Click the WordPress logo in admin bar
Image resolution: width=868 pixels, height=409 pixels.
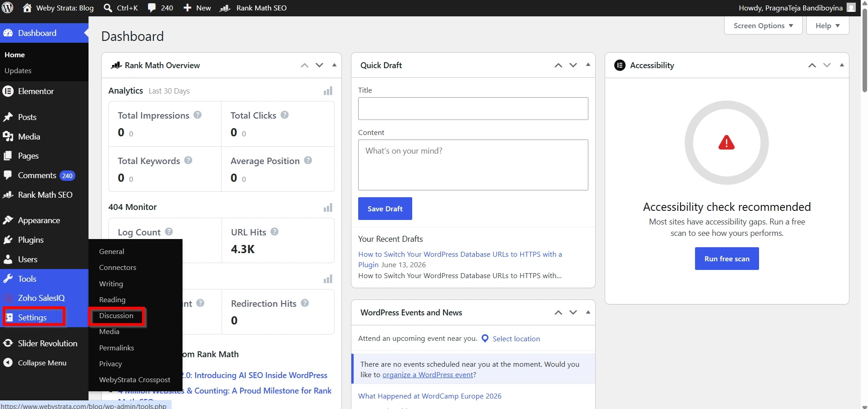coord(8,8)
